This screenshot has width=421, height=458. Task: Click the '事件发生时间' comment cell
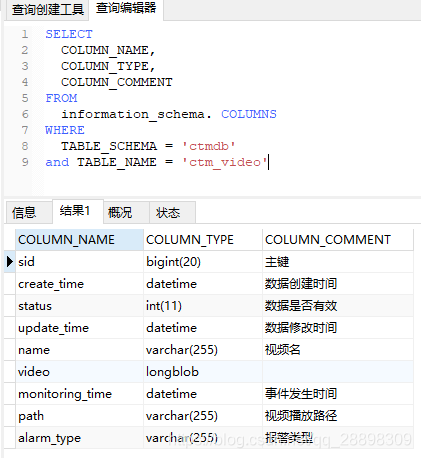click(338, 394)
